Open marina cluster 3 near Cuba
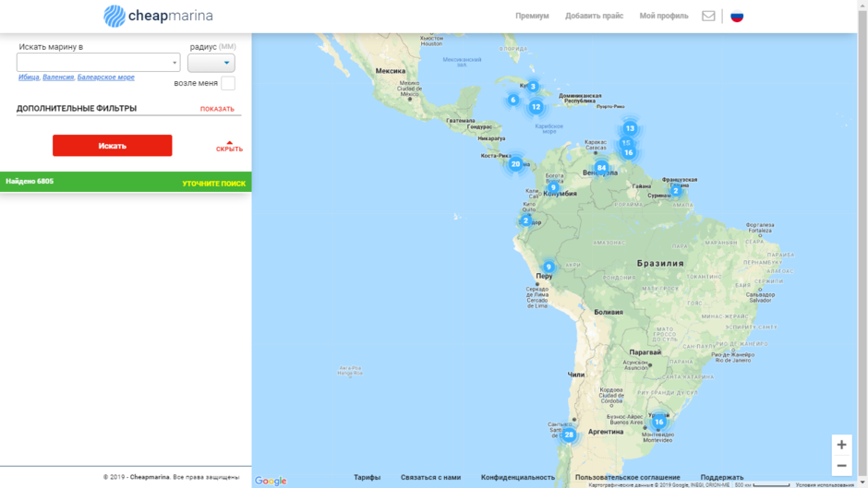The image size is (868, 488). tap(533, 87)
